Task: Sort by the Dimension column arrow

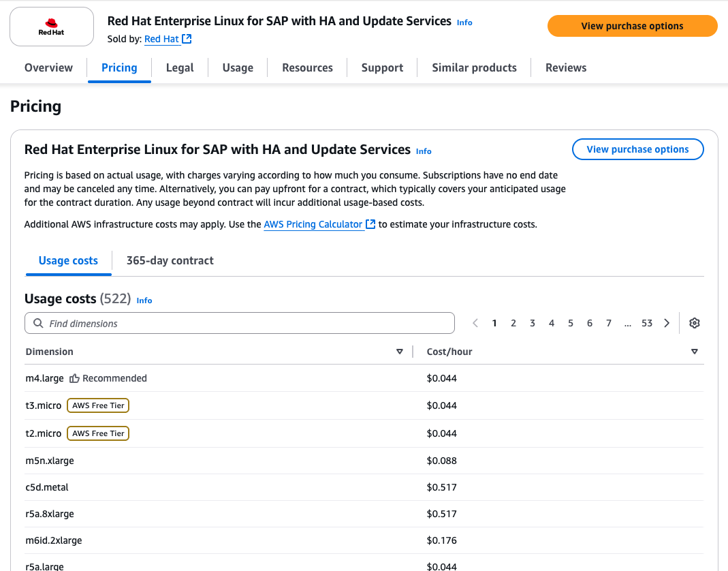Action: point(399,352)
